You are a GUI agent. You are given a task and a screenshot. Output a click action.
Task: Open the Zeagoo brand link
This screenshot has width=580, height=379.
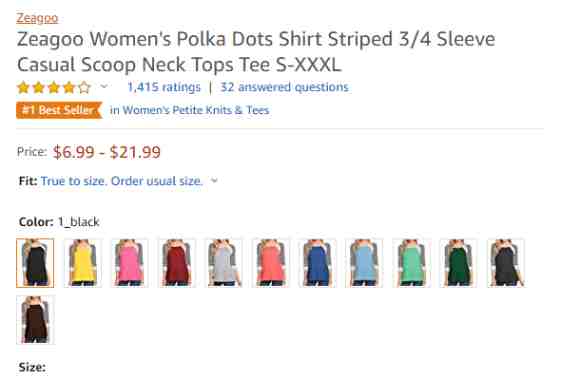37,18
